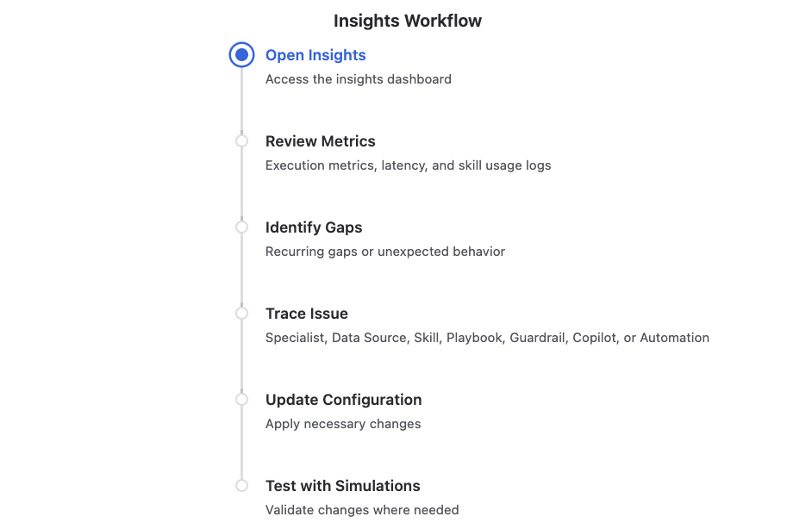Viewport: 812px width, 529px height.
Task: Click the description starting 'Specialist, Data Source'
Action: pos(487,338)
